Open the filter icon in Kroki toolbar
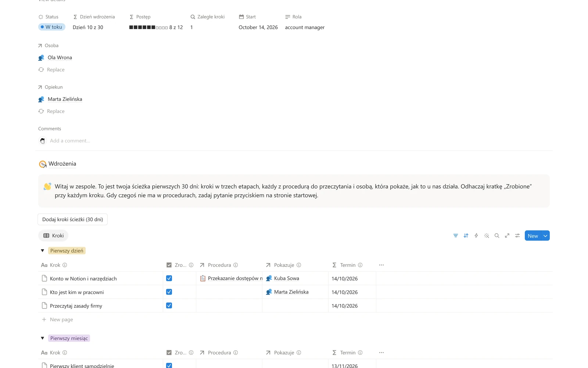The image size is (588, 368). (x=456, y=236)
